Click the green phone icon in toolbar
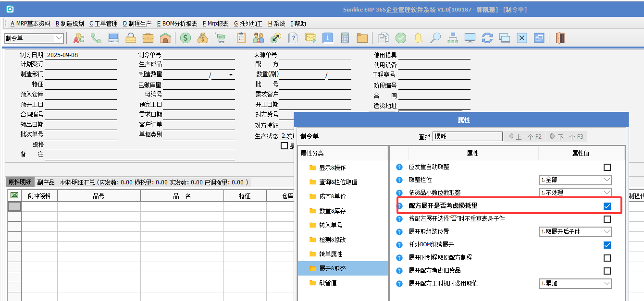The image size is (644, 301). pyautogui.click(x=96, y=38)
